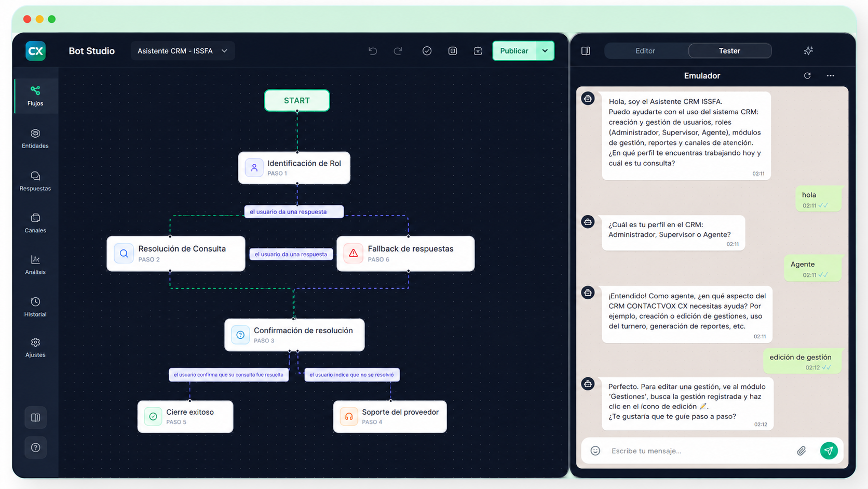Toggle the sidebar panel layout icon

point(35,417)
